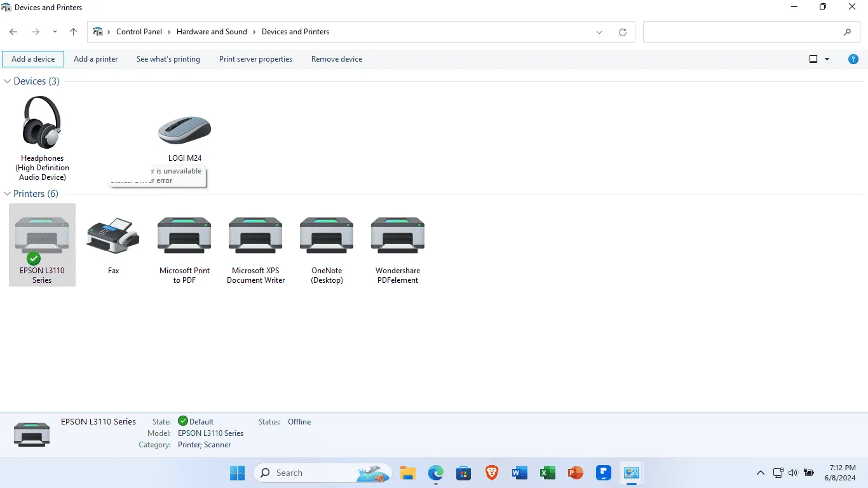
Task: Click the "Offline" status value
Action: [299, 422]
